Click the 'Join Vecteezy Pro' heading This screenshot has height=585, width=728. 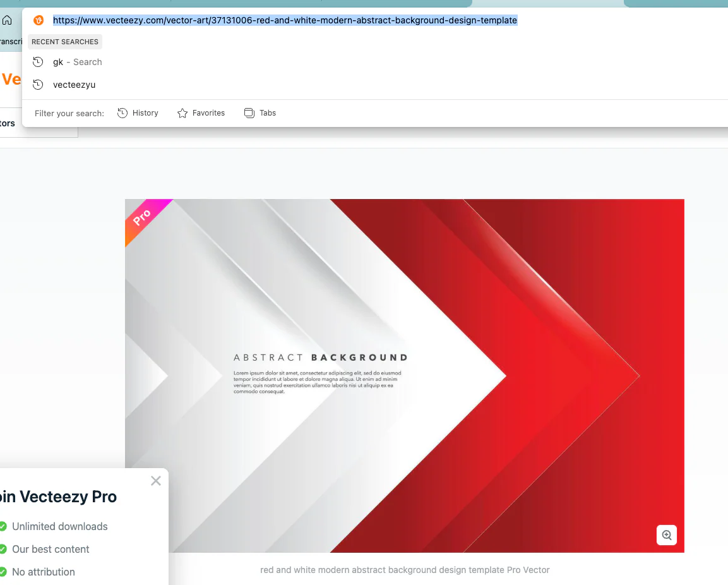coord(58,497)
